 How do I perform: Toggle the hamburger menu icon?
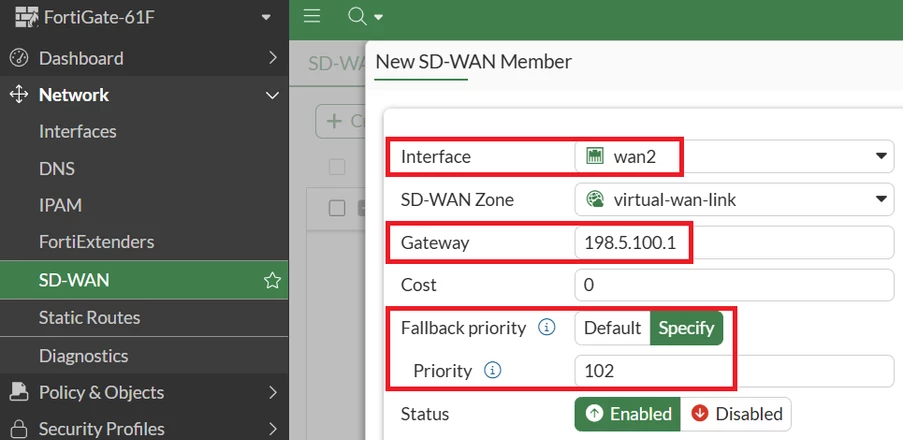312,16
